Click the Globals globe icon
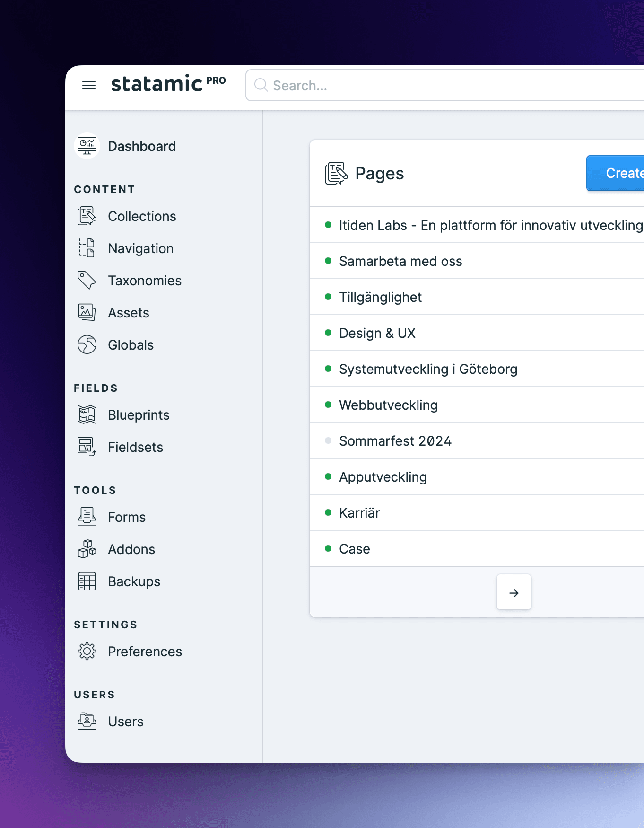The image size is (644, 828). coord(87,345)
